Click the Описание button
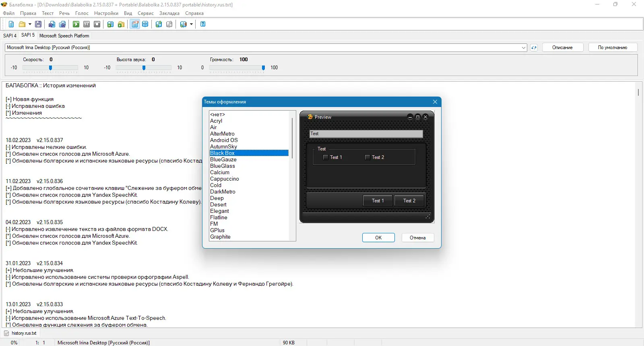This screenshot has width=644, height=346. (562, 47)
